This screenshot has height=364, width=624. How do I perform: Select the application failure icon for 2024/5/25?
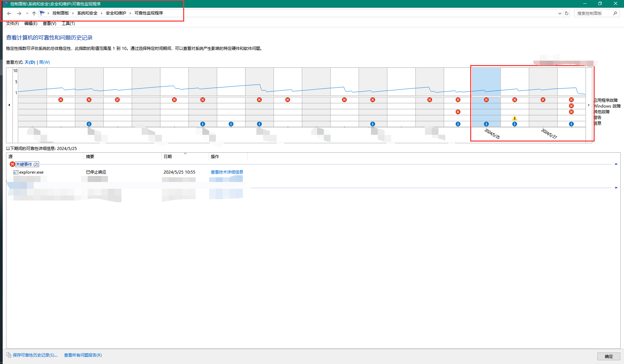[486, 100]
